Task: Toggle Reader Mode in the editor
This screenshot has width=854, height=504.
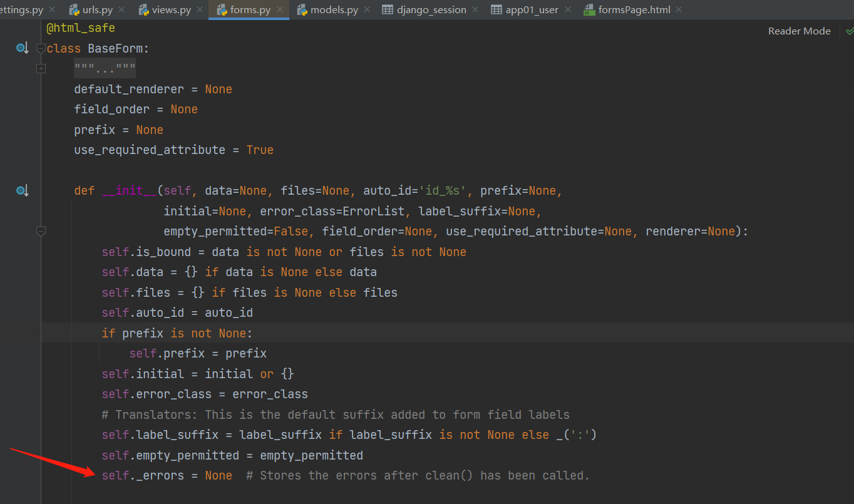Action: point(800,31)
